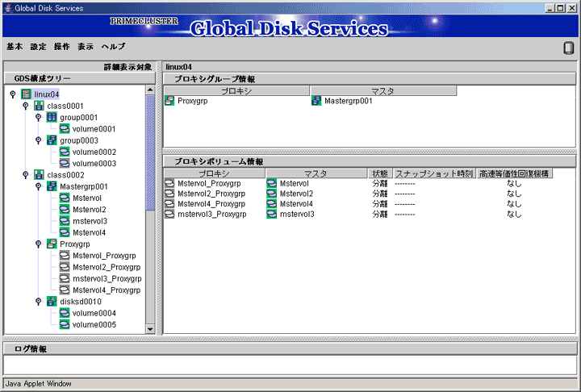Image resolution: width=581 pixels, height=392 pixels.
Task: Click the Mstervol4 icon in tree
Action: point(65,232)
